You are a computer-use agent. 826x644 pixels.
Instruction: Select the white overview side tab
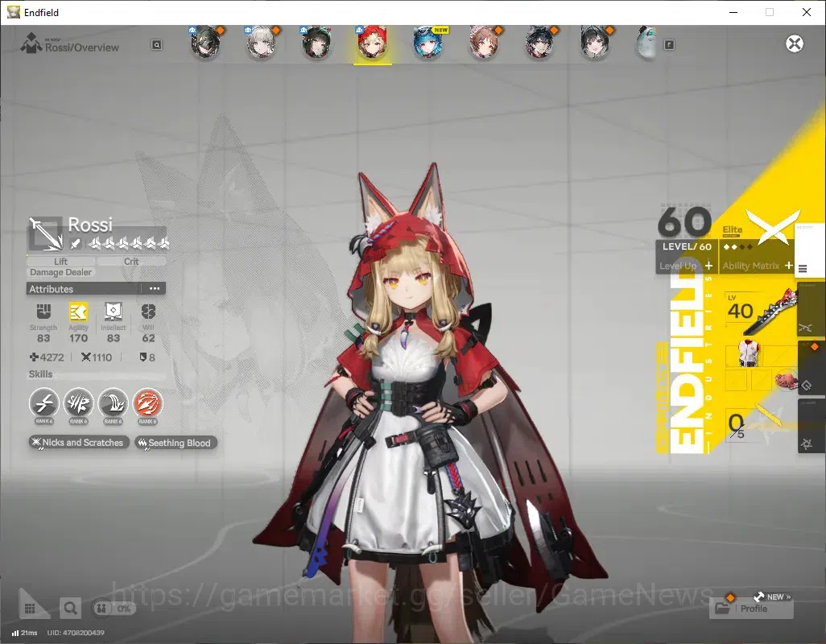click(x=809, y=250)
